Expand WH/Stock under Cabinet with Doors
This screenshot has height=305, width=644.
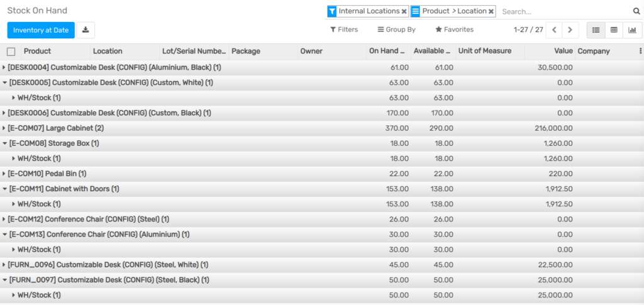click(x=36, y=204)
